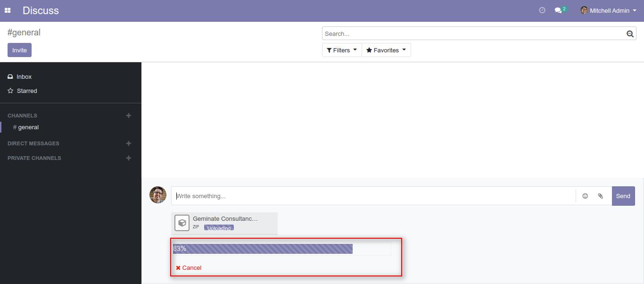Click the search magnifier icon

click(x=630, y=33)
